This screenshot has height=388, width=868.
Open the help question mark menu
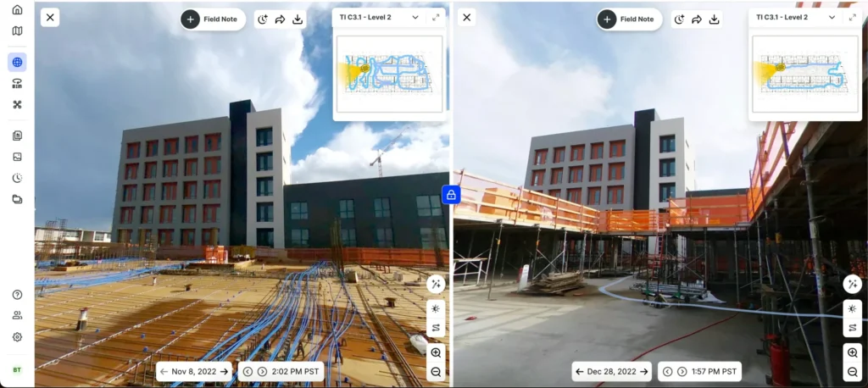click(x=17, y=295)
